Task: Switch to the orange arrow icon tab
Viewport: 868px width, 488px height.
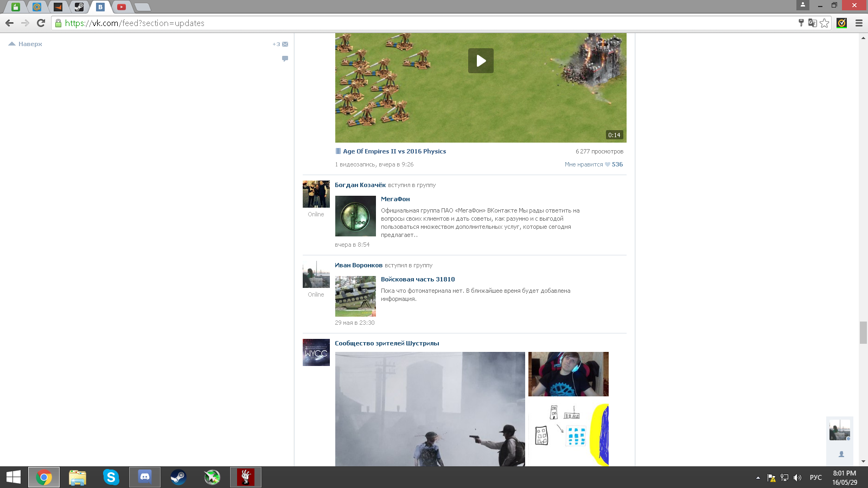Action: [58, 7]
